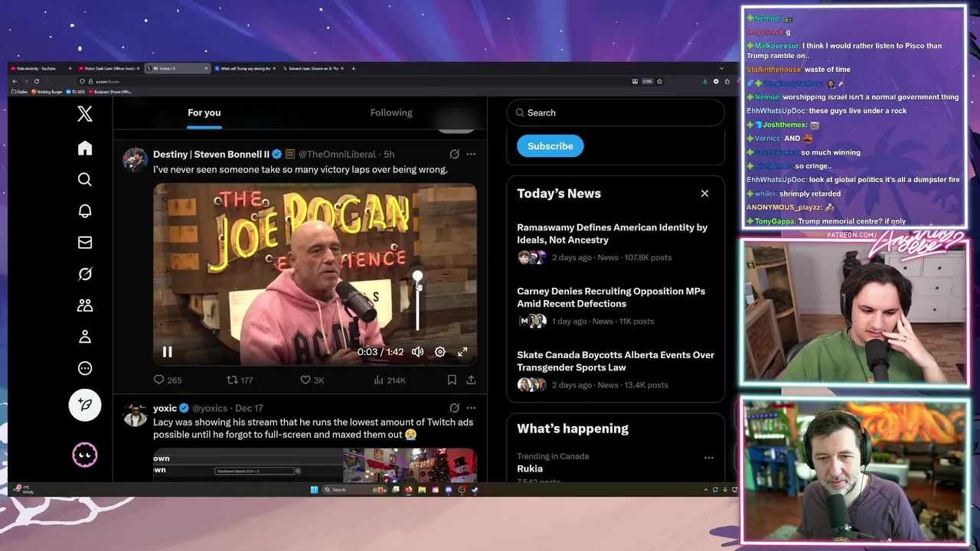Open the Nothing Burger bookmark

(47, 92)
